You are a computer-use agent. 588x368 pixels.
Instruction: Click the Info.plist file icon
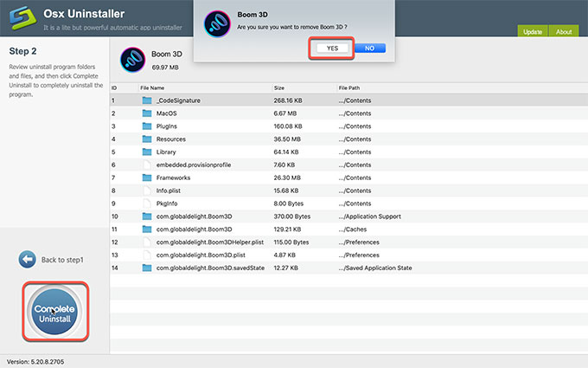click(x=147, y=190)
